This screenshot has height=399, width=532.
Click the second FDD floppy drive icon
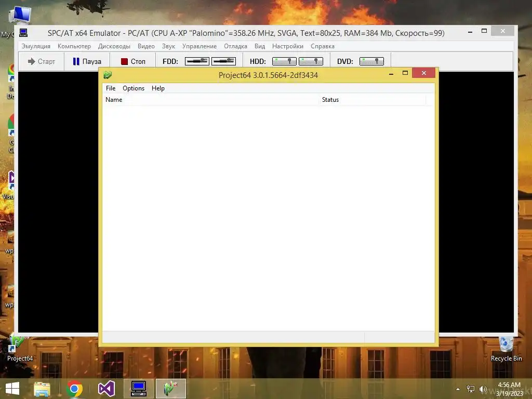coord(223,61)
